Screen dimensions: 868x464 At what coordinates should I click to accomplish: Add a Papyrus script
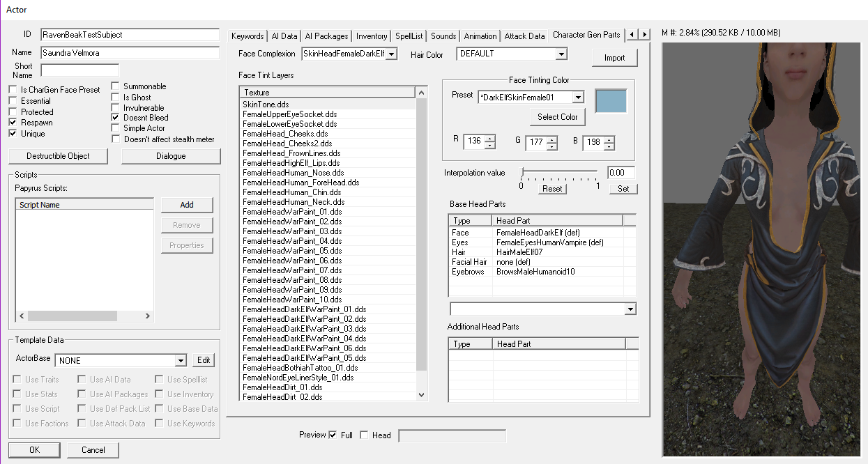point(187,205)
